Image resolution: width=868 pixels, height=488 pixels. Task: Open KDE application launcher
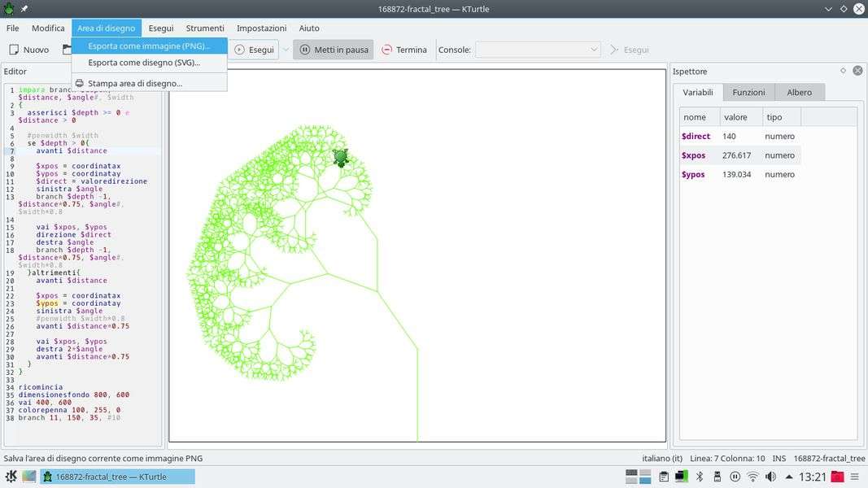(x=11, y=477)
